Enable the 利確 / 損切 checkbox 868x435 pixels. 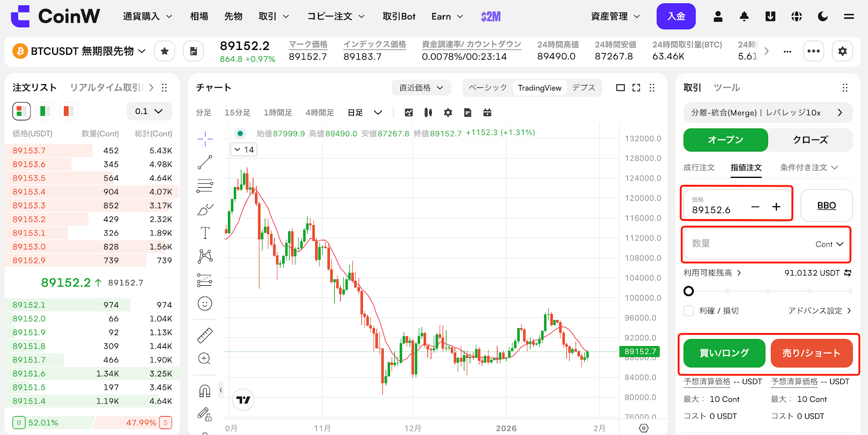(688, 311)
